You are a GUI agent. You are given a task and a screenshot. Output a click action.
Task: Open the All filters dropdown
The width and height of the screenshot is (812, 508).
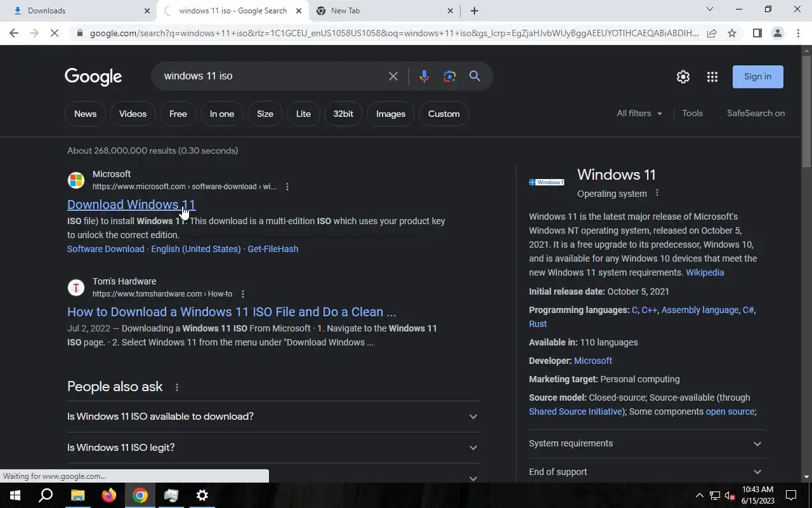click(639, 113)
